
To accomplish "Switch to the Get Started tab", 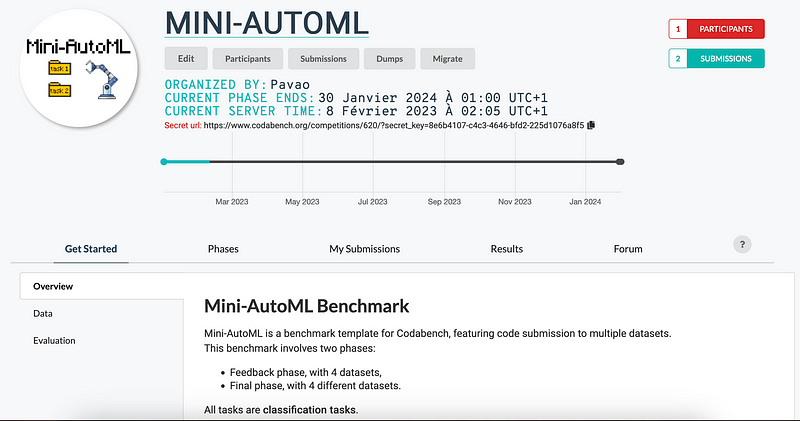I will point(91,249).
